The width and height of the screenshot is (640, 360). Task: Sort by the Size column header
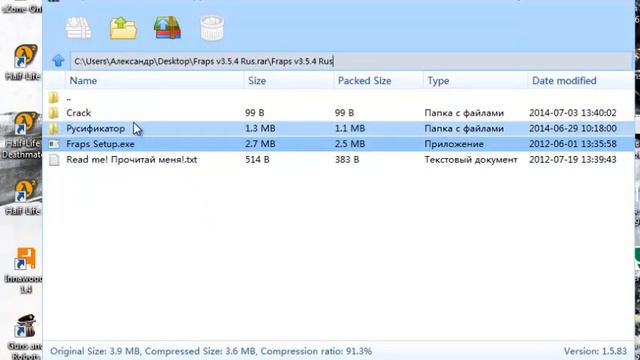(257, 81)
